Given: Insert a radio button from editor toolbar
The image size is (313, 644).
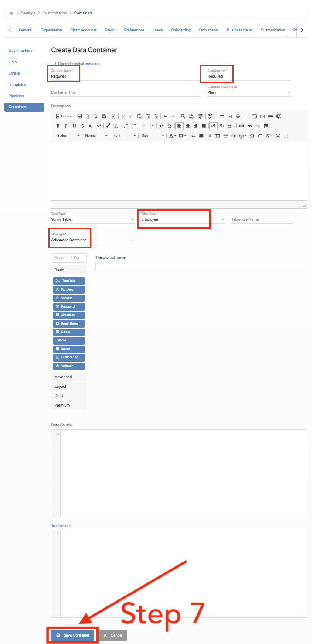Looking at the screenshot, I should [x=238, y=116].
